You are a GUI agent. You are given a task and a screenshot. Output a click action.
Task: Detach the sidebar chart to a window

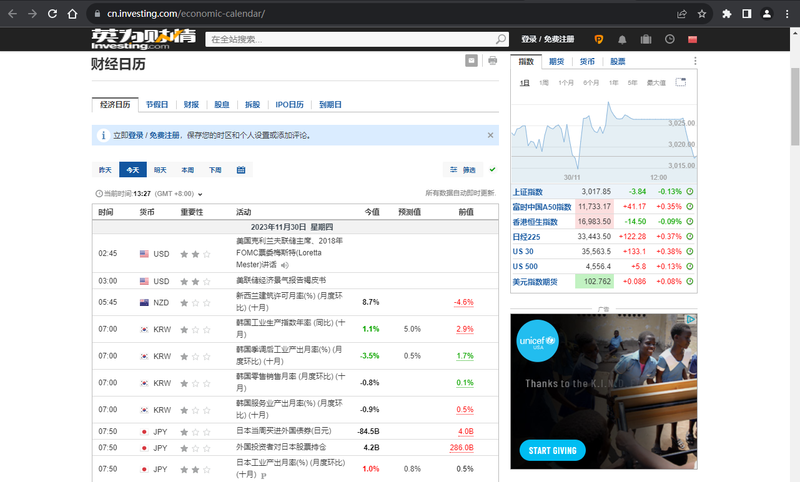coord(681,82)
